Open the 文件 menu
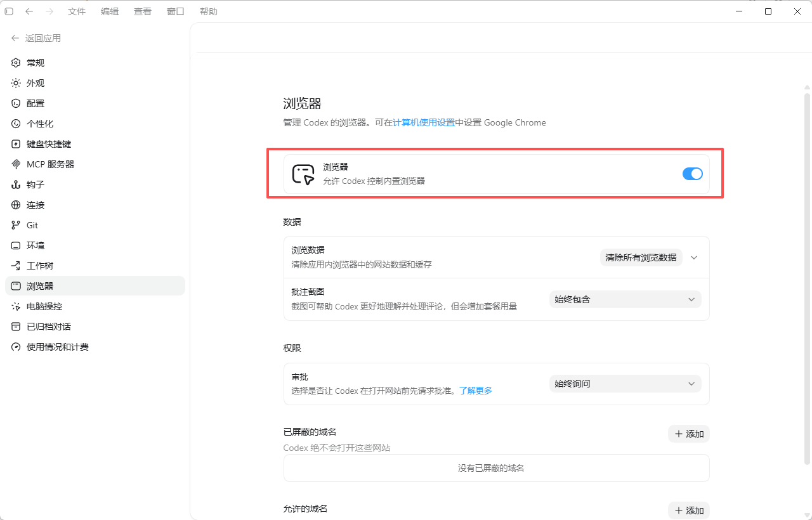Image resolution: width=812 pixels, height=520 pixels. (x=77, y=11)
